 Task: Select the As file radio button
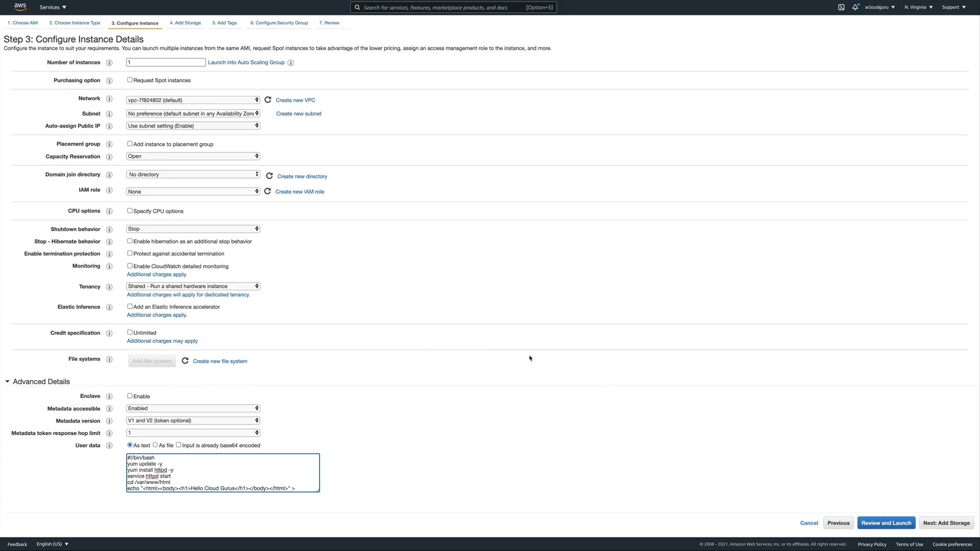click(155, 445)
